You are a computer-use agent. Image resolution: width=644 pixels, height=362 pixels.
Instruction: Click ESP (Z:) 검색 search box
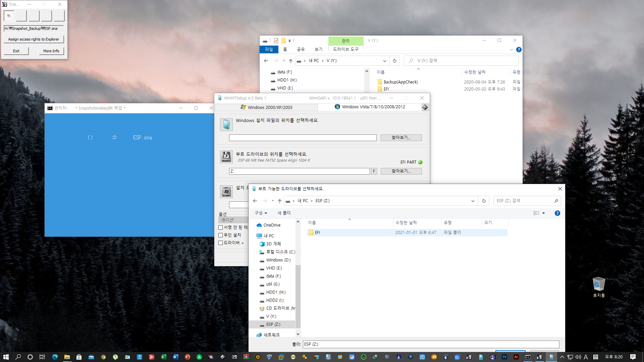pyautogui.click(x=527, y=201)
